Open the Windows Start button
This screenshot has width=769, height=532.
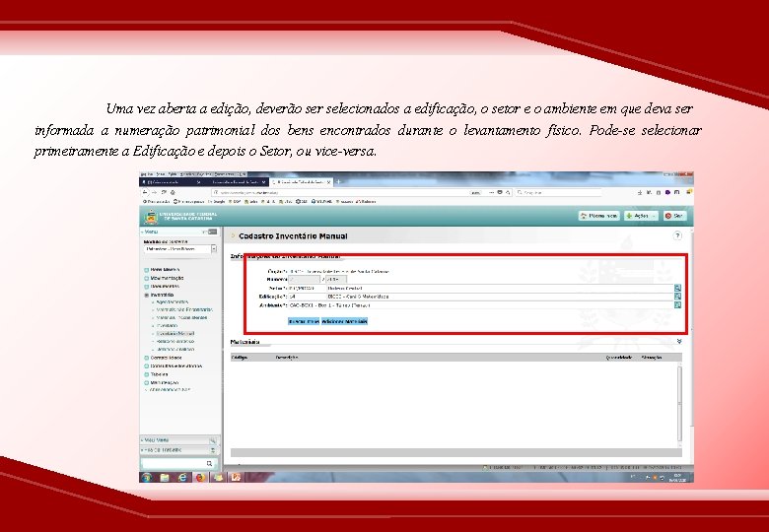(x=147, y=477)
